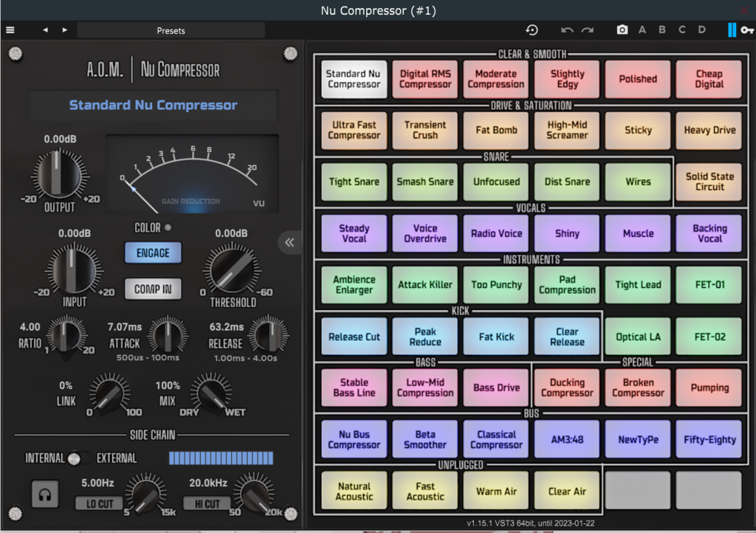Click the THRESHOLD knob
Viewport: 756px width, 533px height.
[x=232, y=269]
